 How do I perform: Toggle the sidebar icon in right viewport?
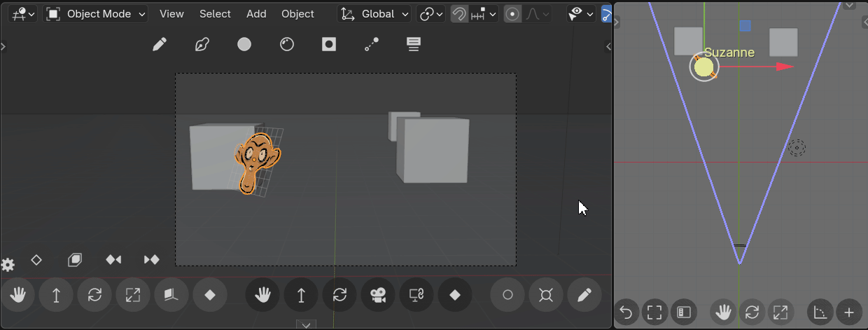coord(683,312)
